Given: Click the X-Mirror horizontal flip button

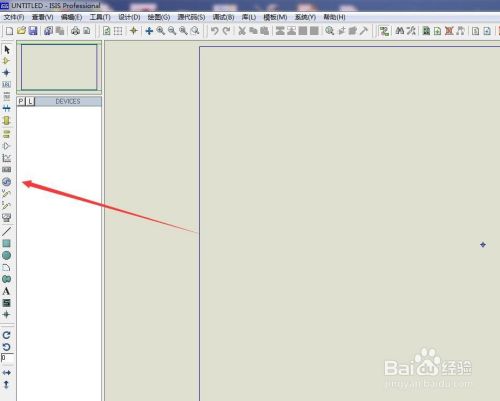Looking at the screenshot, I should coord(6,372).
